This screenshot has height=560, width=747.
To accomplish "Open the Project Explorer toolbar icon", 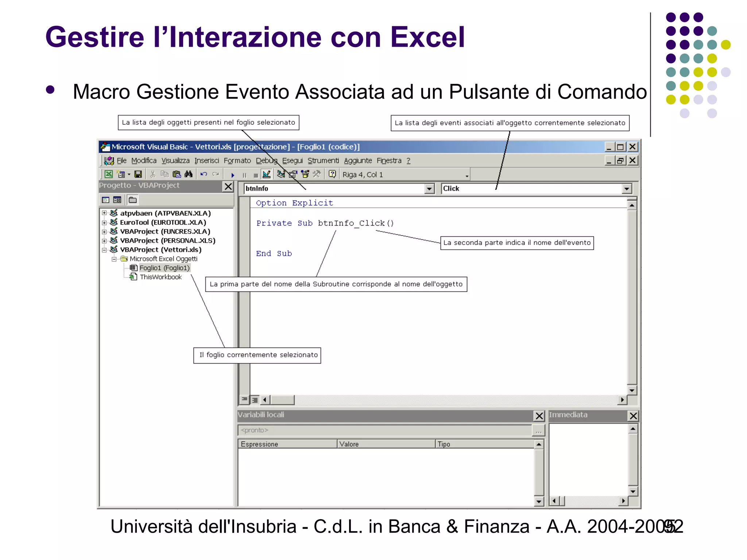I will pyautogui.click(x=281, y=174).
